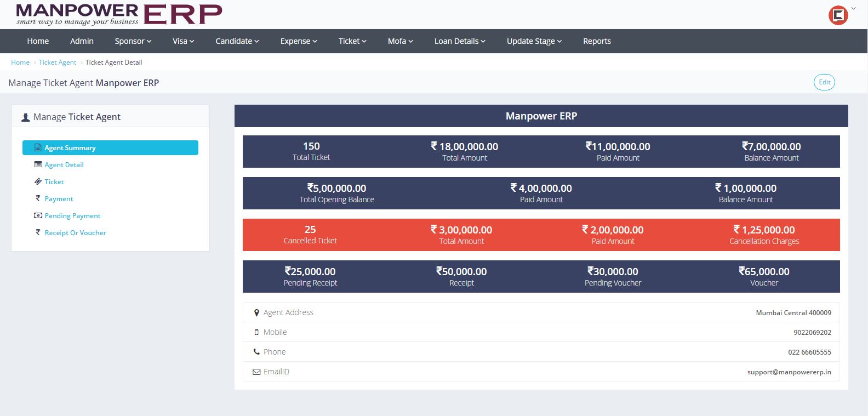Click the ₹3,00,000.00 cancelled Total Amount
This screenshot has width=868, height=416.
(461, 230)
